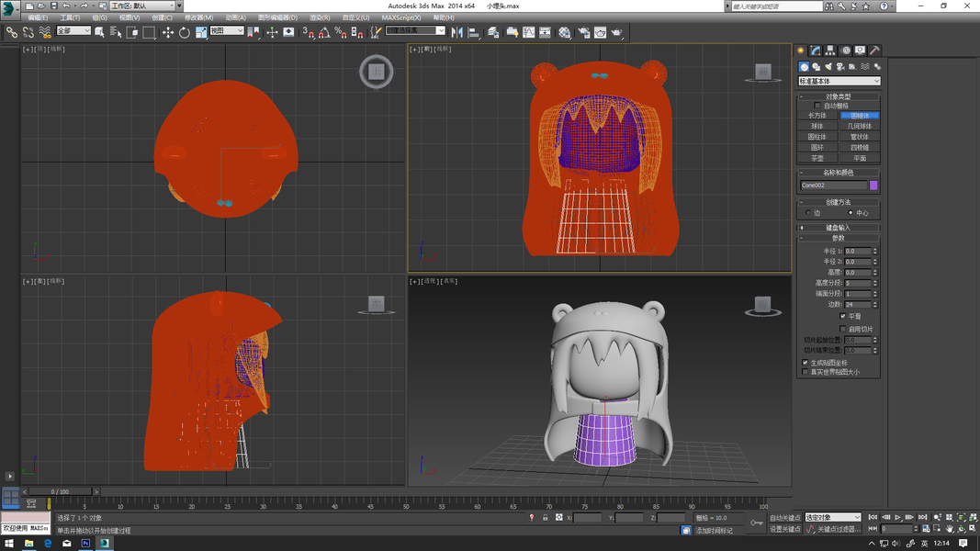Play the animation

(897, 517)
